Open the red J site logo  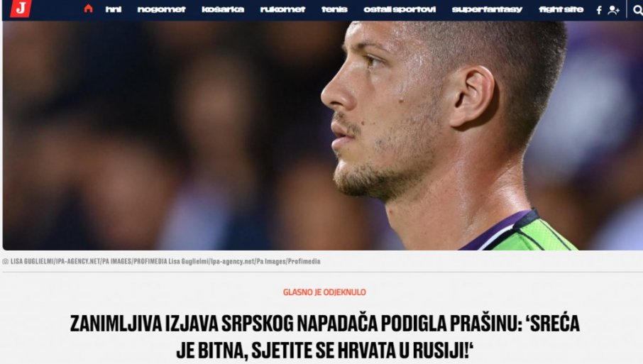tap(21, 9)
